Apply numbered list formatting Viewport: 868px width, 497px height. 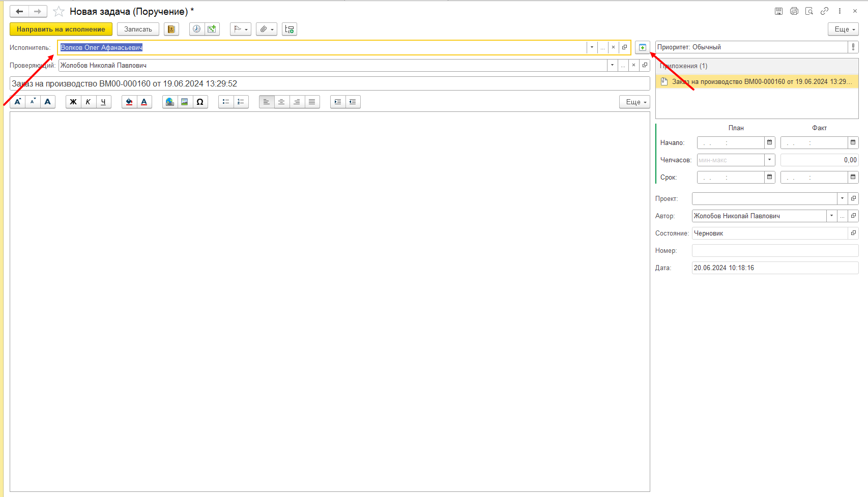point(241,102)
